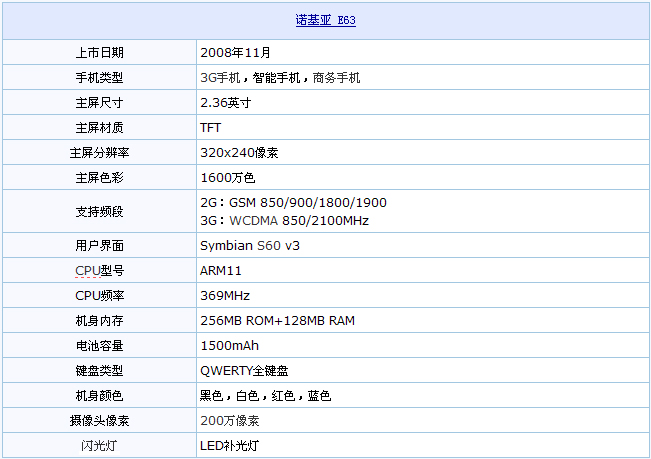Screen dimensions: 651x459
Task: Select the 320x240像素 resolution value
Action: click(x=239, y=152)
